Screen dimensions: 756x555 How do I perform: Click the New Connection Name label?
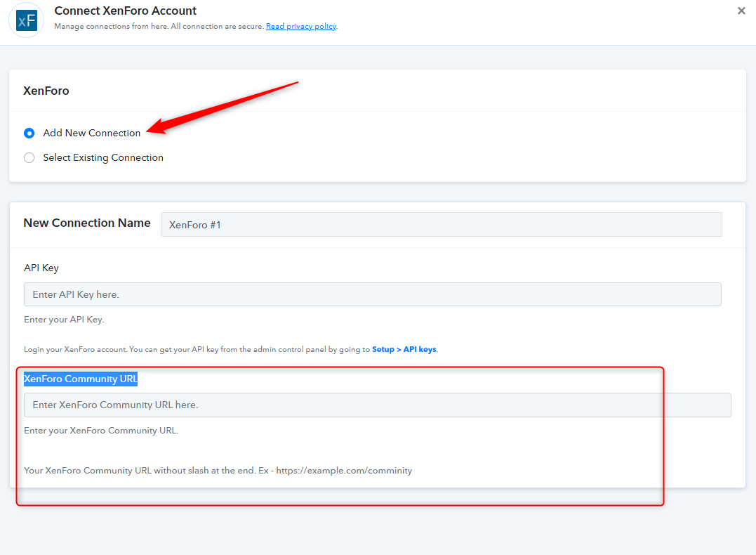87,223
